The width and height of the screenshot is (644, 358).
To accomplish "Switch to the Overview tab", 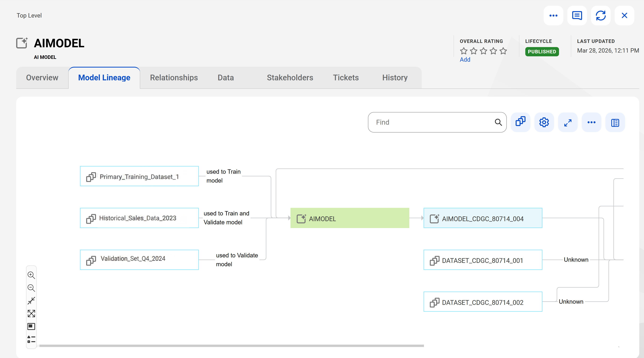I will (x=42, y=78).
